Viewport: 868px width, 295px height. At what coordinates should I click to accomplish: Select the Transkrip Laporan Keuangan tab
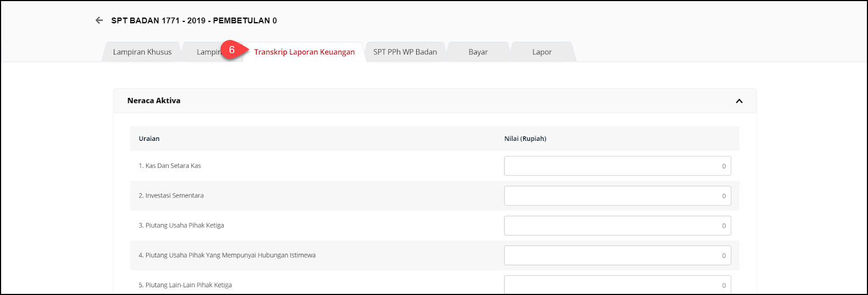coord(304,52)
